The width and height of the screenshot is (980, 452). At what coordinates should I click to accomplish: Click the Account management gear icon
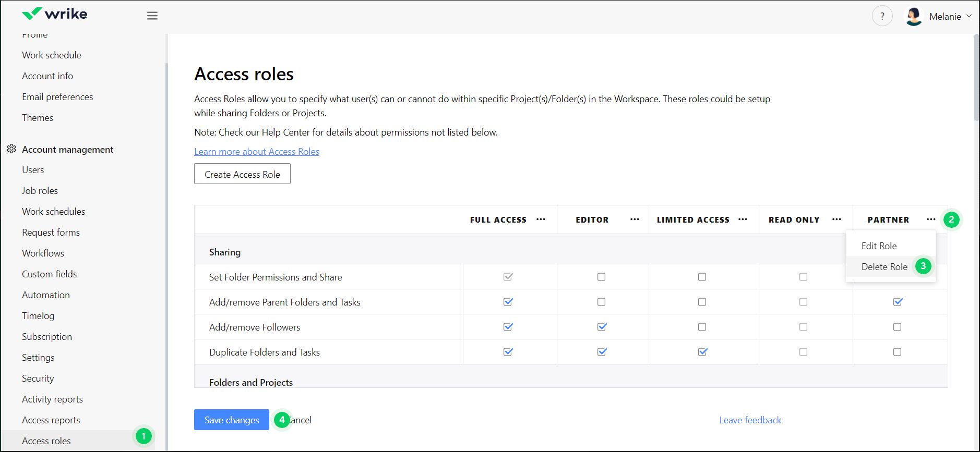click(x=11, y=149)
